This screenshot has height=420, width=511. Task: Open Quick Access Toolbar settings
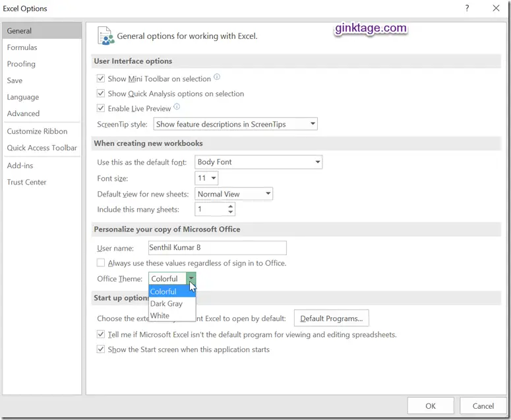(x=42, y=148)
